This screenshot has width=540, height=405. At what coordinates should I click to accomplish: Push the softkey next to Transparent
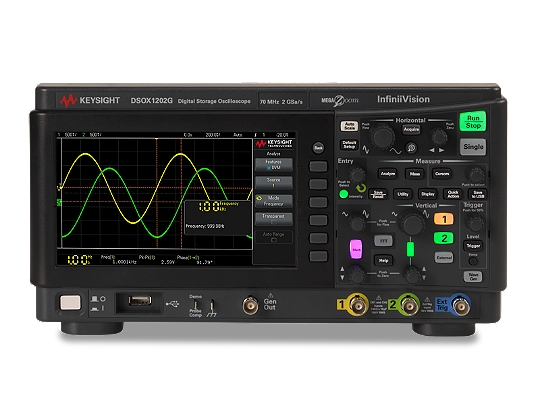coord(318,220)
